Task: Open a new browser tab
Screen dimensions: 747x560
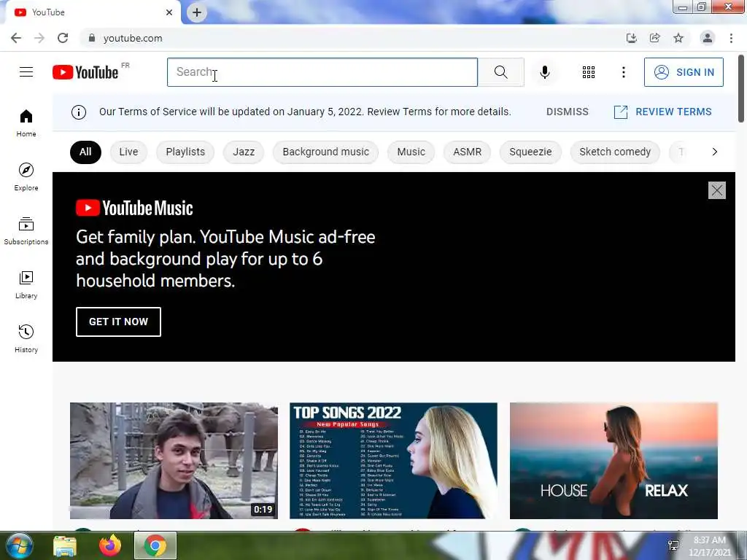Action: pyautogui.click(x=197, y=12)
